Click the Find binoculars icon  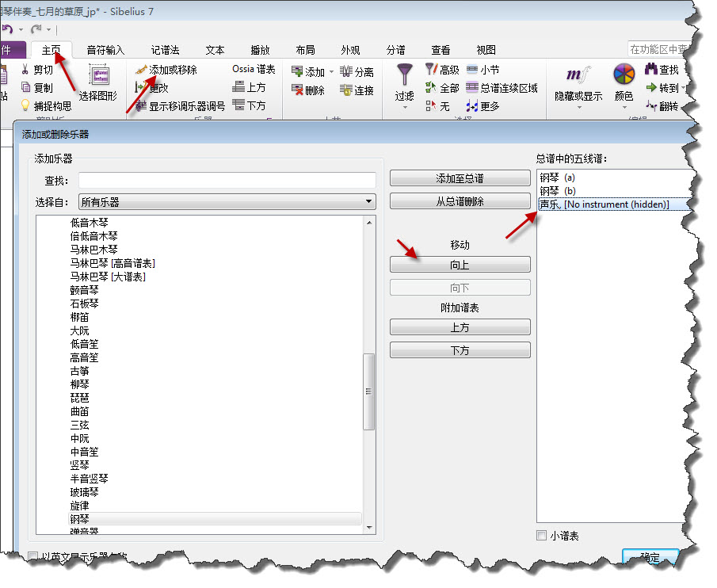click(x=651, y=70)
